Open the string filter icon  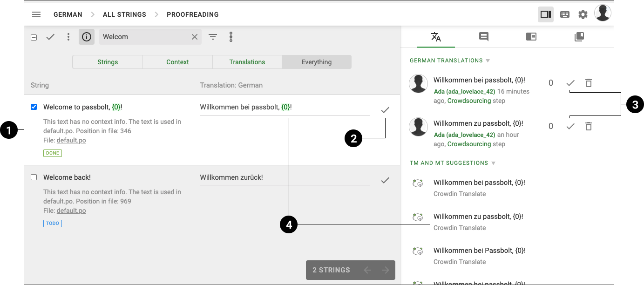[213, 37]
